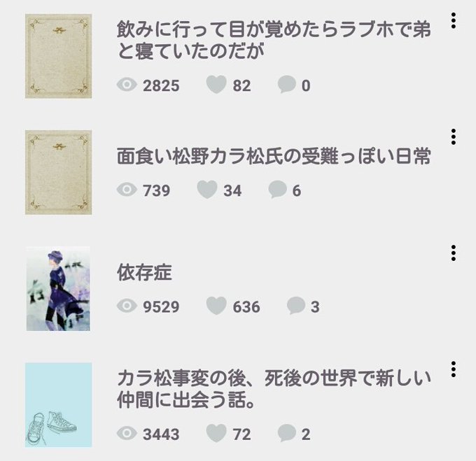Click the eye view icon beside 9529
Image resolution: width=476 pixels, height=461 pixels.
point(127,306)
